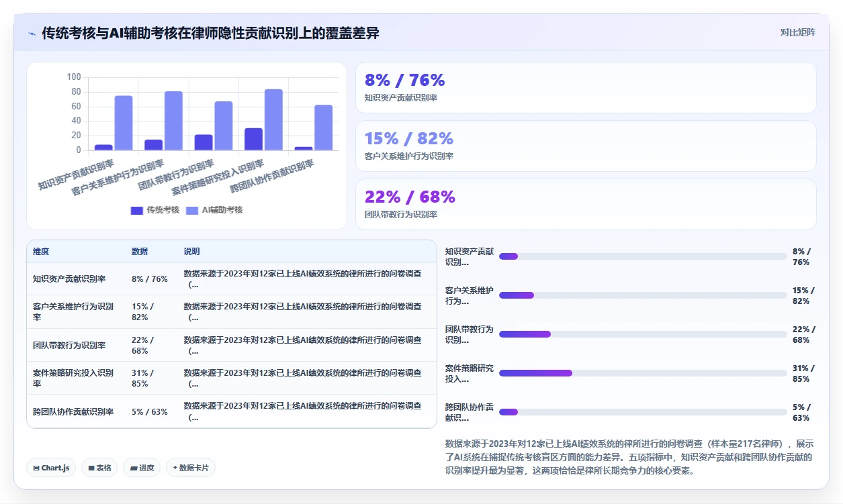The image size is (843, 504).
Task: Click the 知识资产贡献 progress bar
Action: tap(643, 256)
